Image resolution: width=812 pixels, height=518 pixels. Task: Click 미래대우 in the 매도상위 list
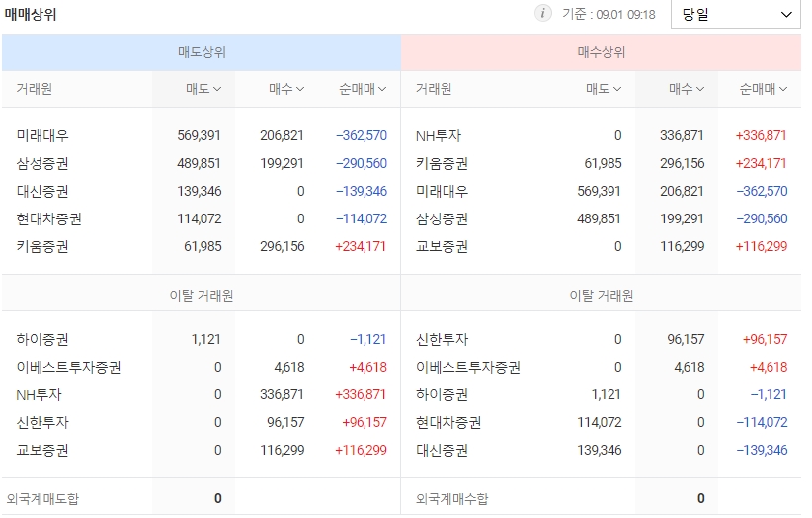pos(42,135)
